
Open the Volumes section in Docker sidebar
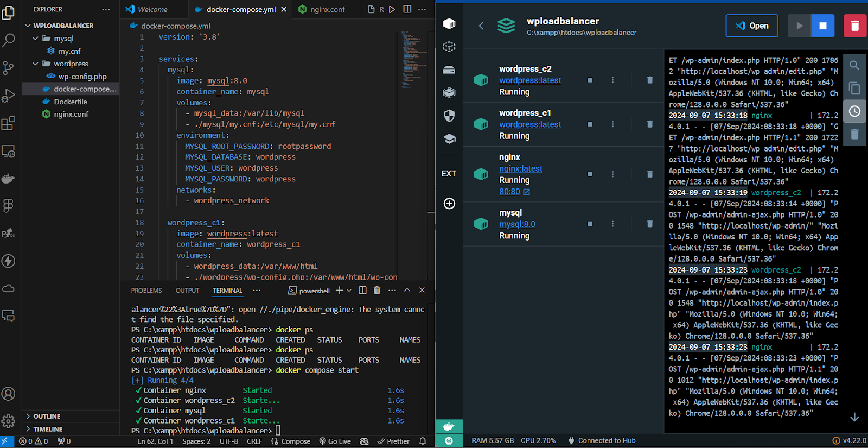coord(449,70)
